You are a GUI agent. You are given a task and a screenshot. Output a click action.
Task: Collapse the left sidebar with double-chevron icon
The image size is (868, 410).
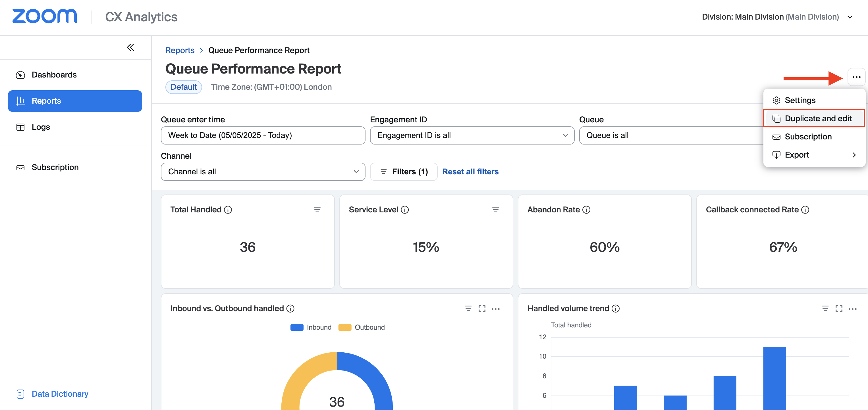(130, 47)
